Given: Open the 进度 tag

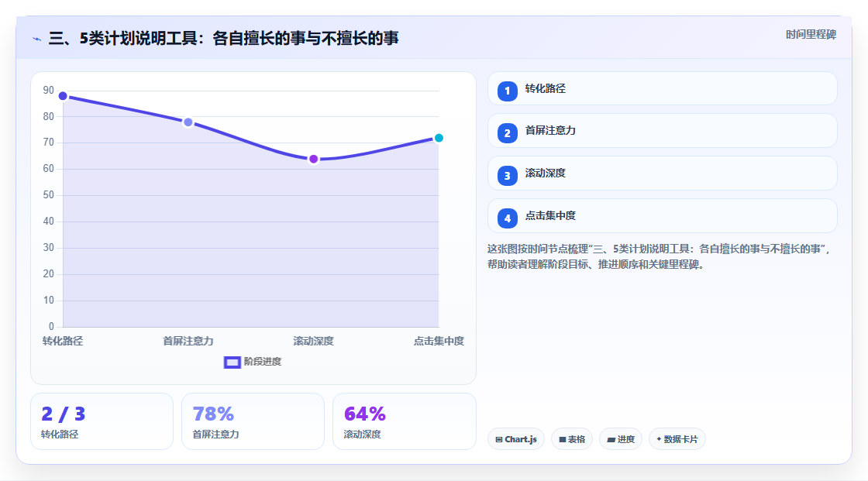Looking at the screenshot, I should [x=621, y=439].
